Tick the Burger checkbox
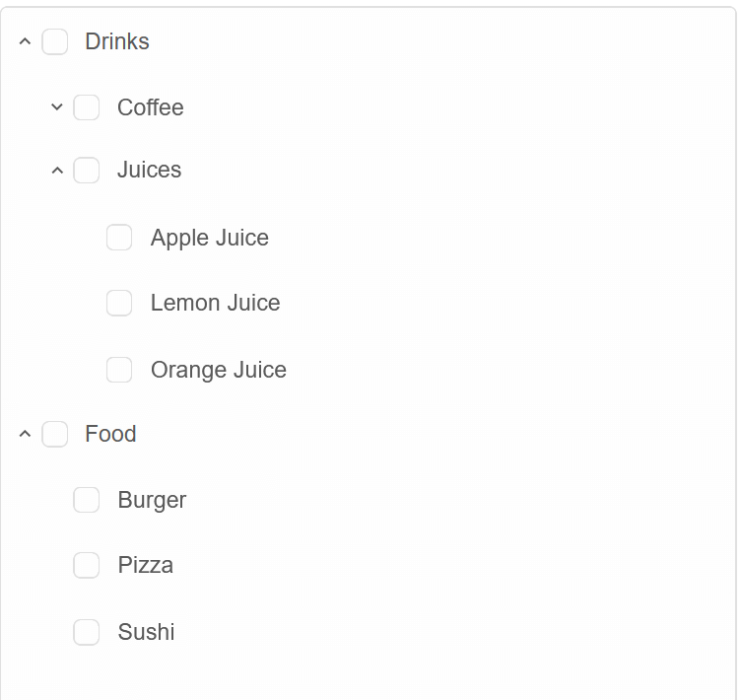The image size is (741, 700). [x=87, y=500]
